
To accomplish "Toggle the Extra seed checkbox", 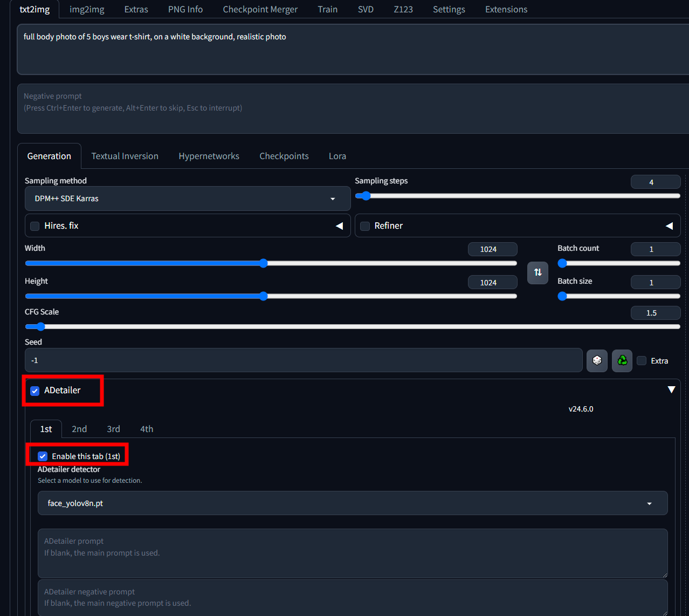I will pos(642,361).
